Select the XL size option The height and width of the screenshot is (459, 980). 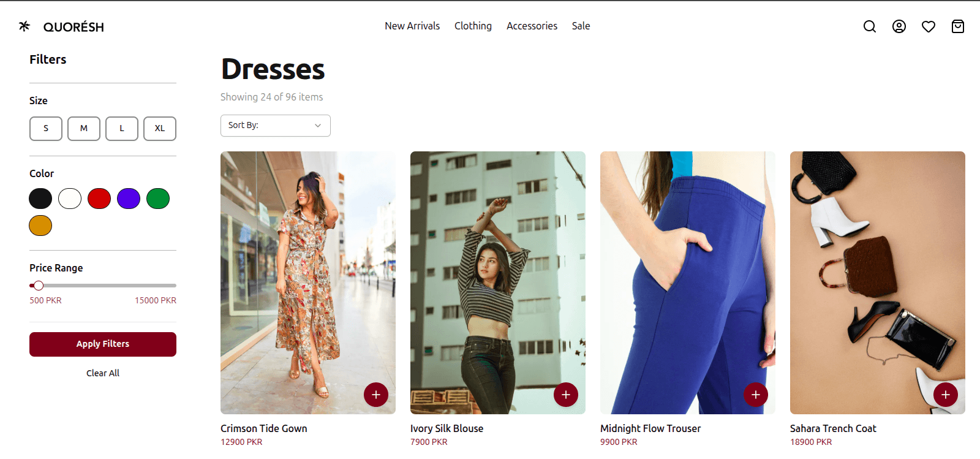click(x=160, y=129)
